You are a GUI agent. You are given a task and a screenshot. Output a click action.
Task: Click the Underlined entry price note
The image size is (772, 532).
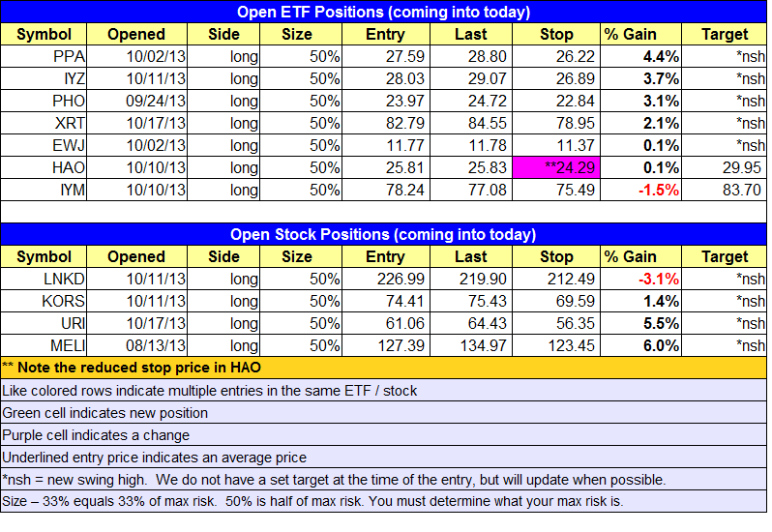[x=383, y=458]
